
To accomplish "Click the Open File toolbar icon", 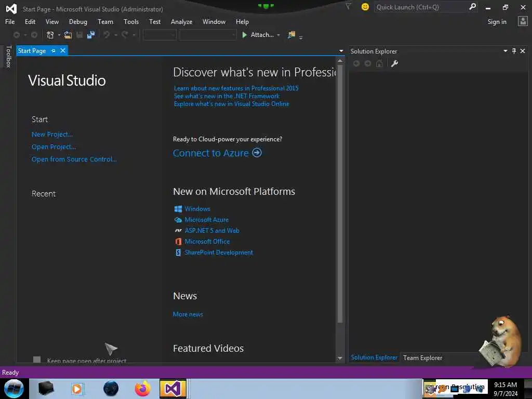I will tap(68, 35).
